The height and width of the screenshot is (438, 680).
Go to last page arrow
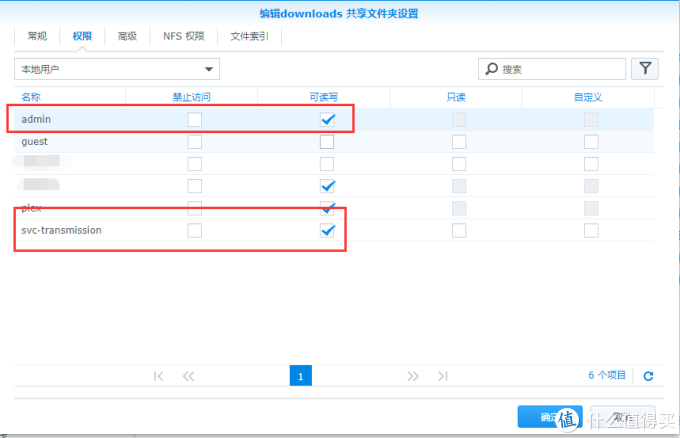click(x=442, y=376)
